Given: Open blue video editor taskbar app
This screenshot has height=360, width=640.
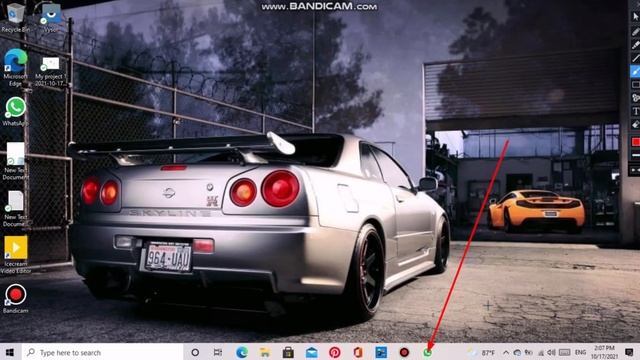Looking at the screenshot, I should pyautogui.click(x=381, y=352).
